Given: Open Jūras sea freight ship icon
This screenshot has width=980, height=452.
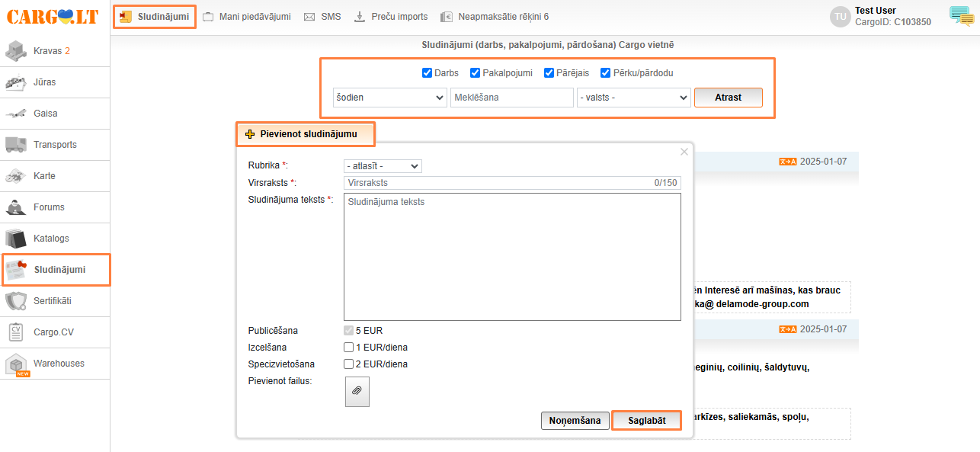Looking at the screenshot, I should [x=17, y=82].
